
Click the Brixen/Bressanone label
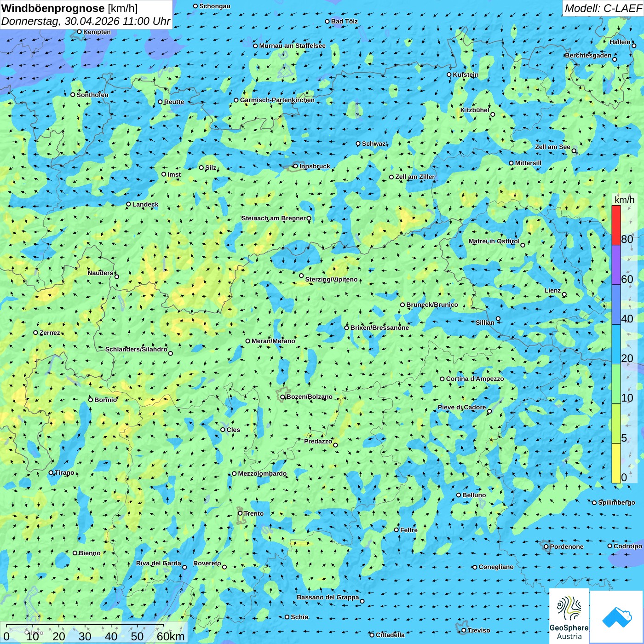coord(379,328)
